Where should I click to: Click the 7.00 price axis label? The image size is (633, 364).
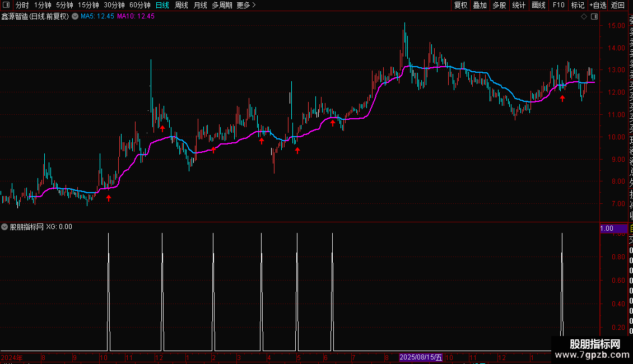(618, 204)
